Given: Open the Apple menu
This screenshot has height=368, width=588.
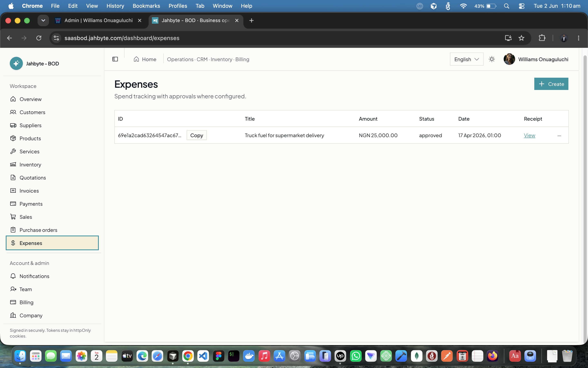Looking at the screenshot, I should pos(11,6).
